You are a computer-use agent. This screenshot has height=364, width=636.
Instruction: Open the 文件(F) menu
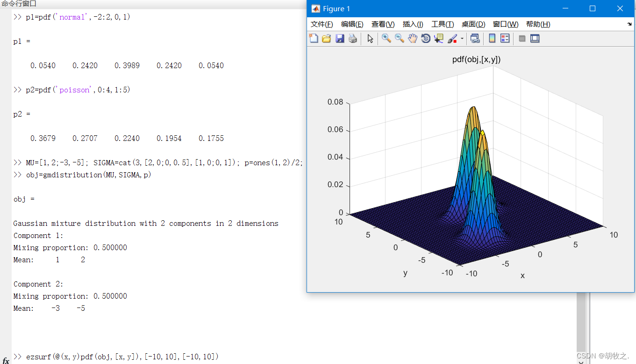click(x=322, y=24)
